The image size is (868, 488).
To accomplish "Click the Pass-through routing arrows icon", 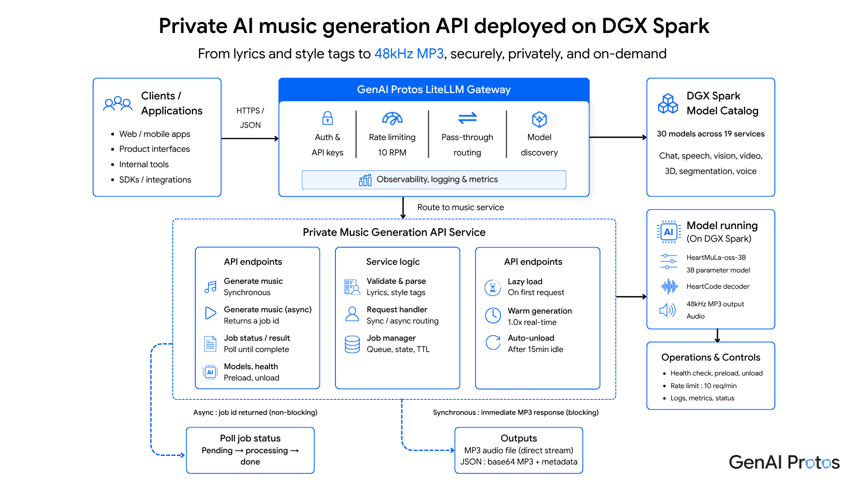I will (467, 118).
